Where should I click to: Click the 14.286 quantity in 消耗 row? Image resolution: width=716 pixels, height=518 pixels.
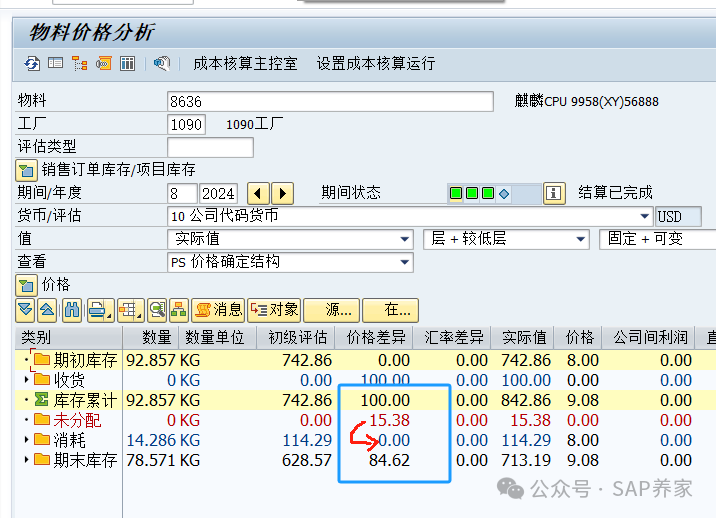[x=150, y=440]
